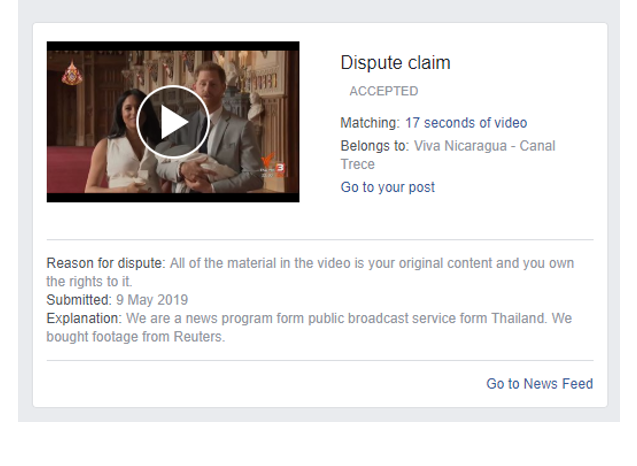This screenshot has width=637, height=466.
Task: Click the royal emblem watermark in video
Action: click(x=72, y=73)
